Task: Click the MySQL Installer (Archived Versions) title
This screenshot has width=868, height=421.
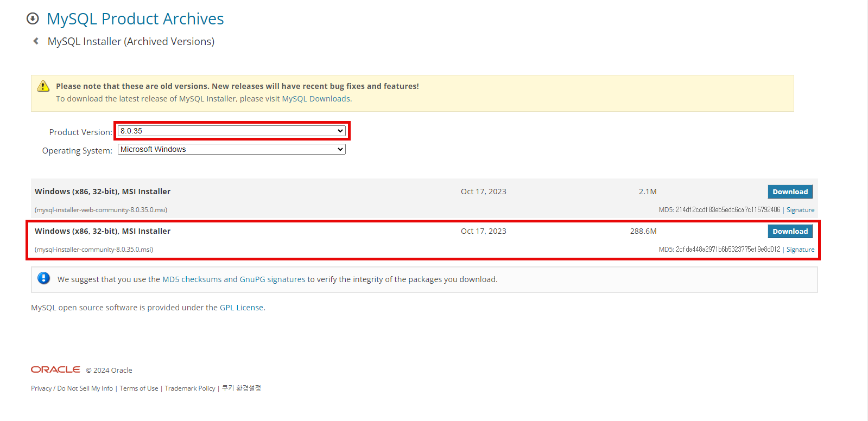Action: [x=131, y=42]
